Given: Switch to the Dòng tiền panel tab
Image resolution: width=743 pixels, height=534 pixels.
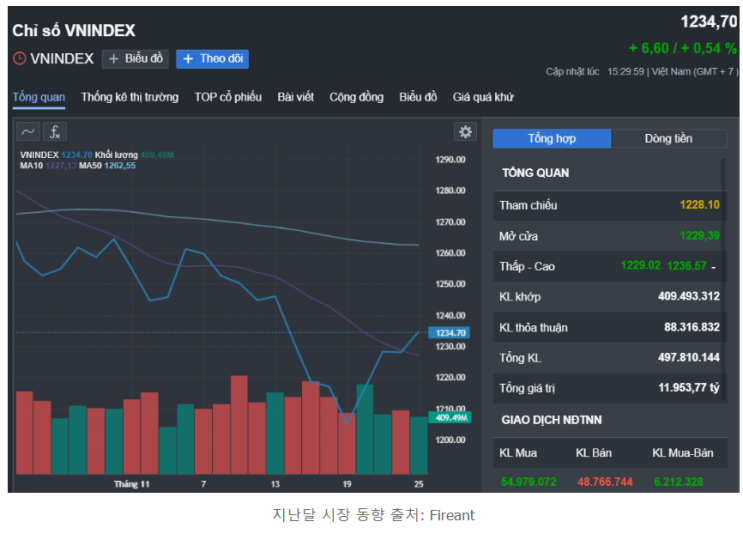Looking at the screenshot, I should pyautogui.click(x=669, y=139).
